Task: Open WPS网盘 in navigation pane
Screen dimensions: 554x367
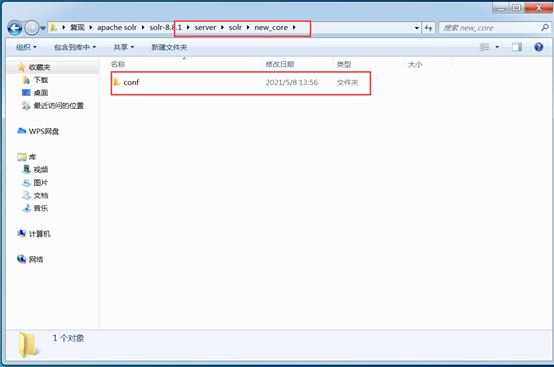Action: point(44,131)
